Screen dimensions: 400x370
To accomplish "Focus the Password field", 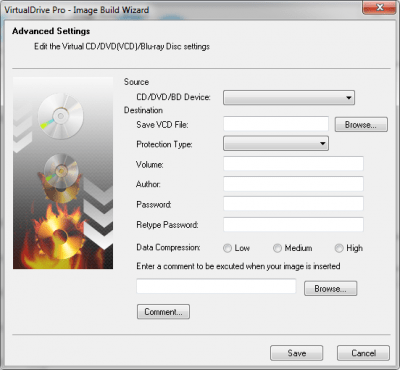I will 293,204.
